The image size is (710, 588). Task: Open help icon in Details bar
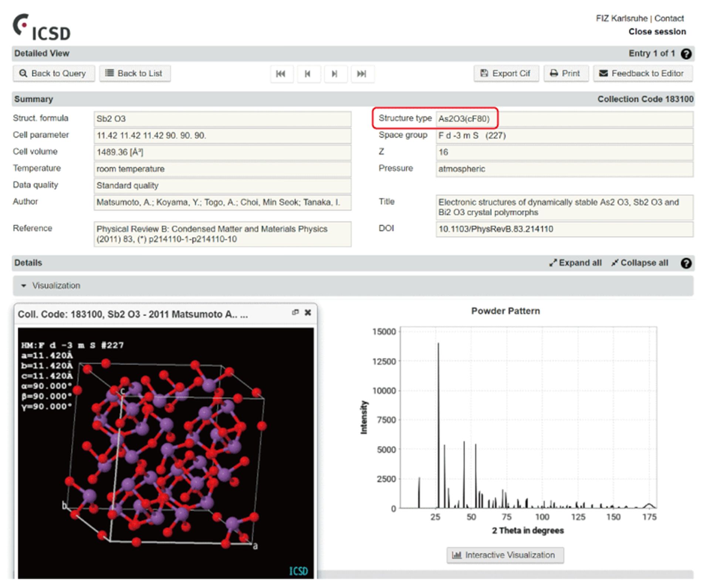686,263
